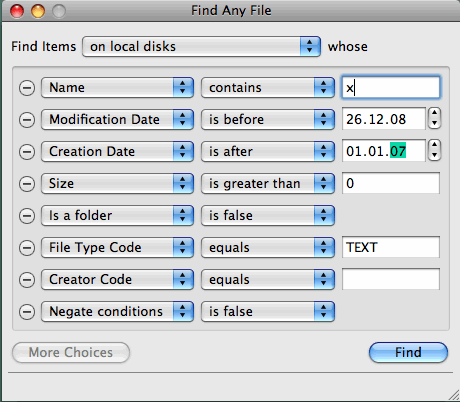Remove the Creator Code condition row
This screenshot has height=402, width=460.
[x=27, y=280]
